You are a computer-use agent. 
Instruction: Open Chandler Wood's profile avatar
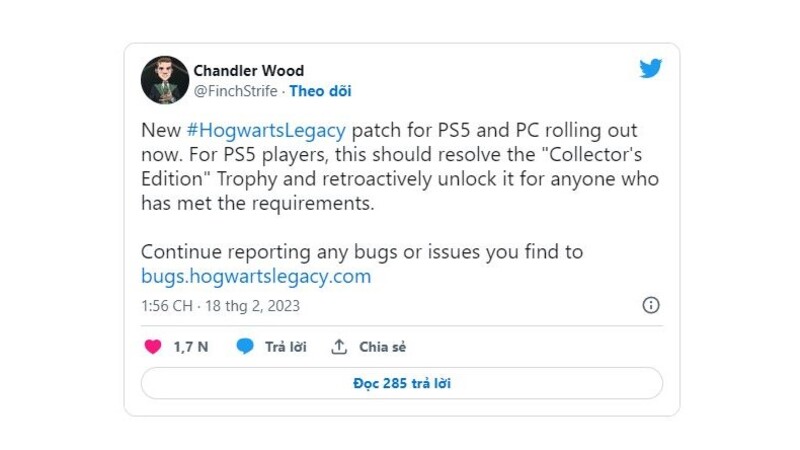click(165, 80)
